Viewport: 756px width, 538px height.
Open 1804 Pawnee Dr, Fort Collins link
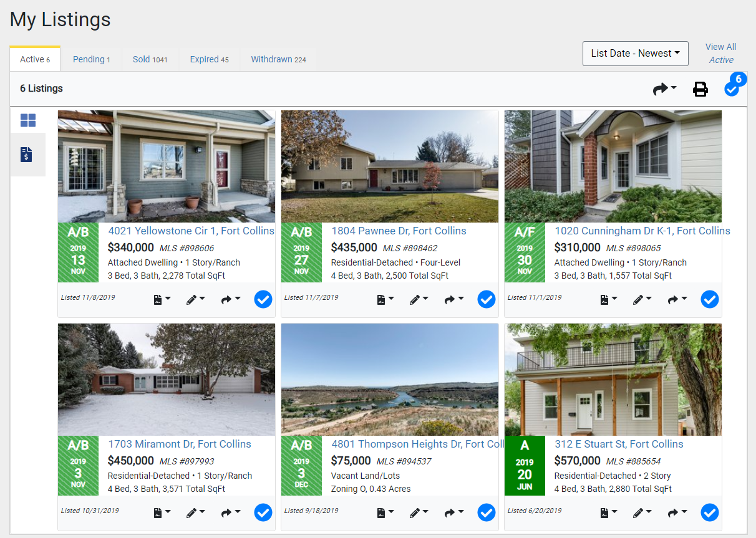tap(399, 231)
